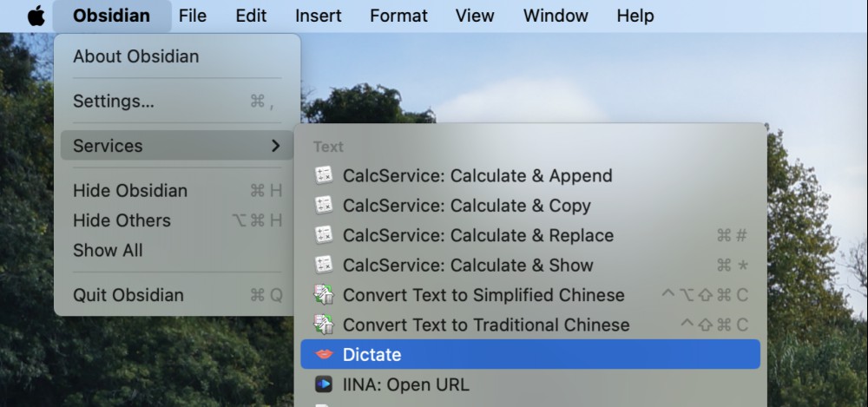Image resolution: width=868 pixels, height=407 pixels.
Task: Run CalcService: Calculate & Show
Action: 530,266
